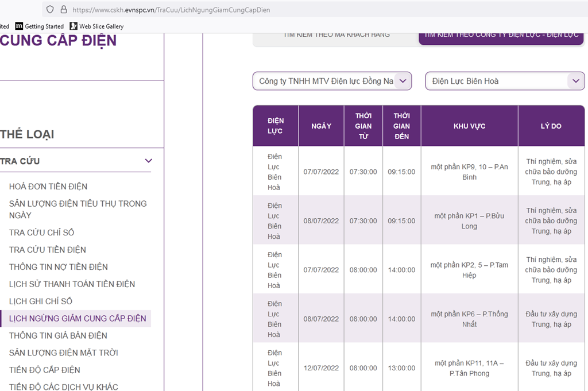Click the NGÀY column header
Viewport: 588px width, 391px height.
pos(322,126)
